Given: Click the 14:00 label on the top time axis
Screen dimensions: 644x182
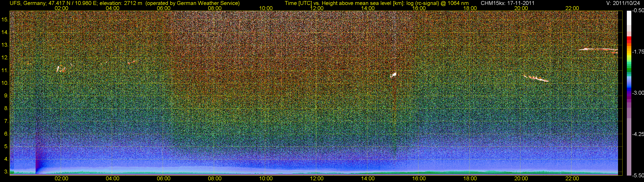Looking at the screenshot, I should pos(368,8).
